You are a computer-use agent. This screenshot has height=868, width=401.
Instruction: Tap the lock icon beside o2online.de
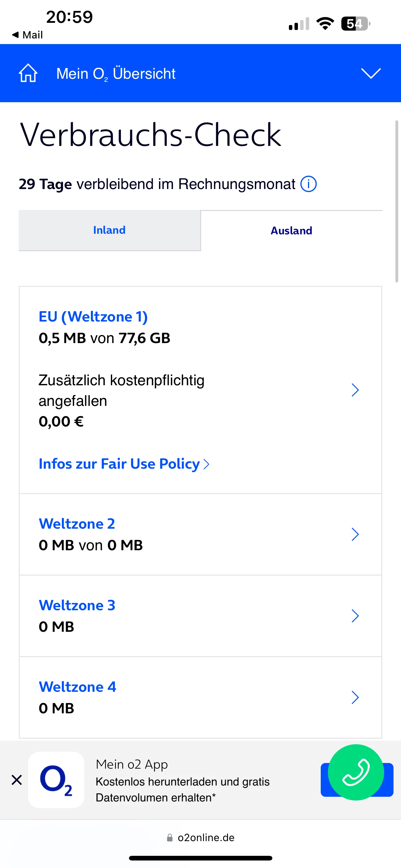(170, 838)
